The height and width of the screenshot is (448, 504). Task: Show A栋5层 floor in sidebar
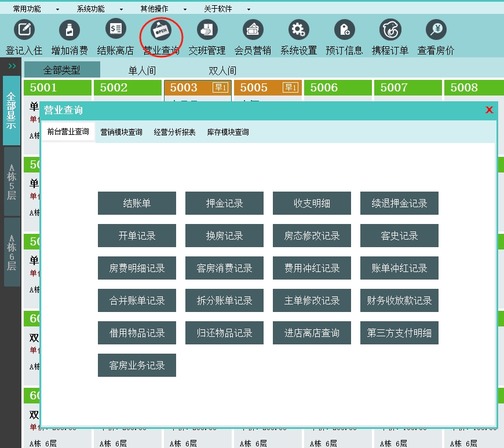pos(12,182)
